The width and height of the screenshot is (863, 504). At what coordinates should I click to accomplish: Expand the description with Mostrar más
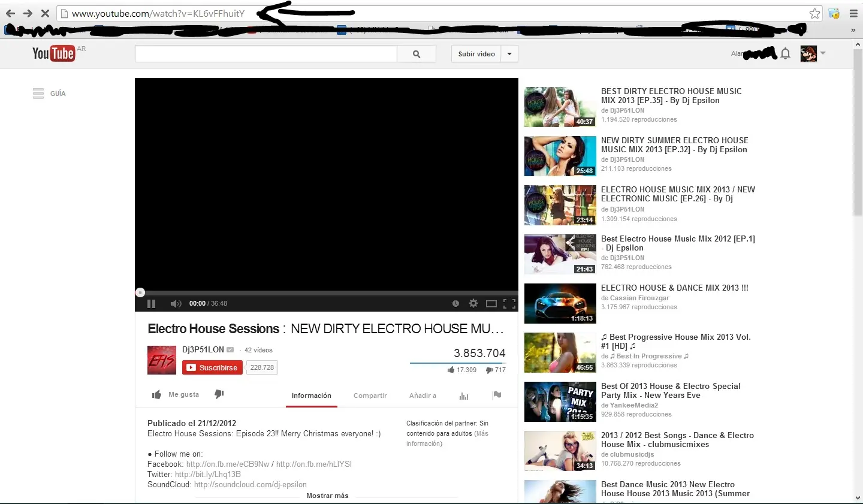327,496
